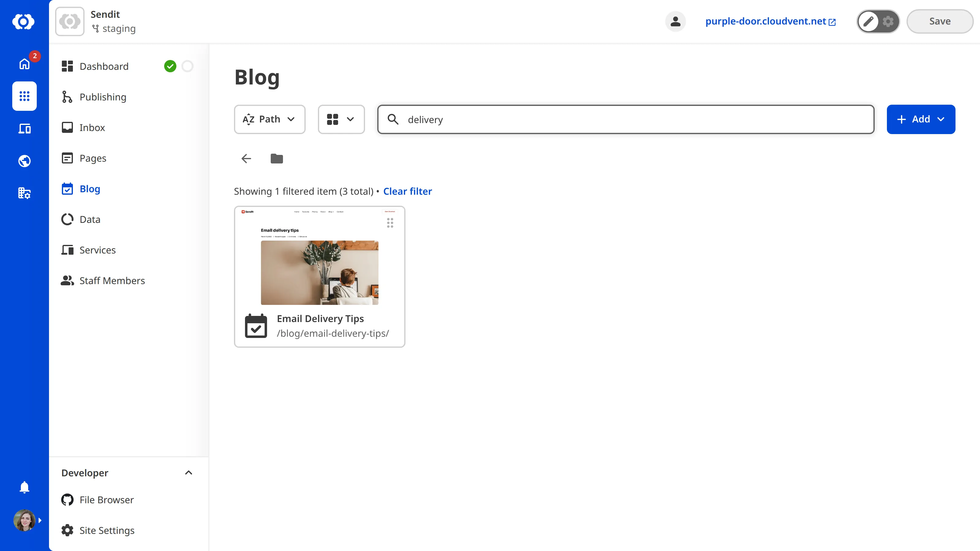Screen dimensions: 980x551
Task: Open the notifications bell icon
Action: click(x=24, y=487)
